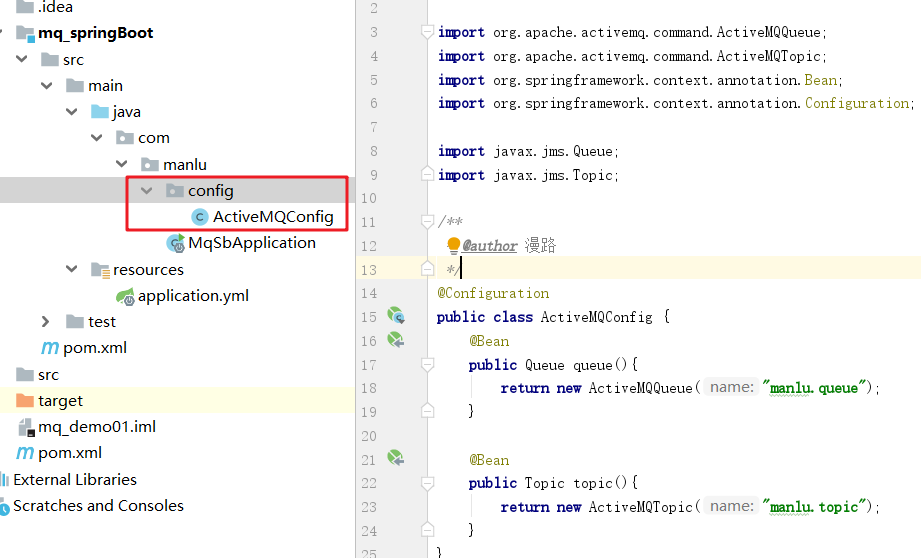Image resolution: width=921 pixels, height=558 pixels.
Task: Open application.yml file
Action: tap(193, 296)
